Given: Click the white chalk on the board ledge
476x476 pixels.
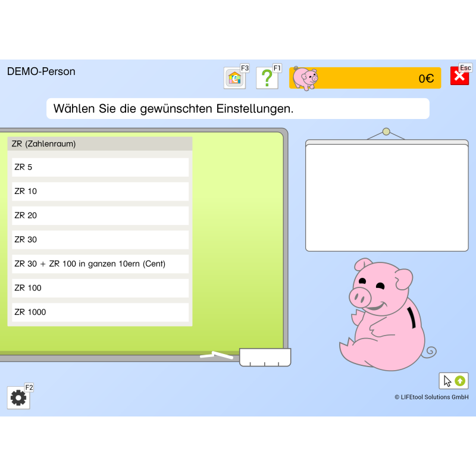Looking at the screenshot, I should 217,356.
